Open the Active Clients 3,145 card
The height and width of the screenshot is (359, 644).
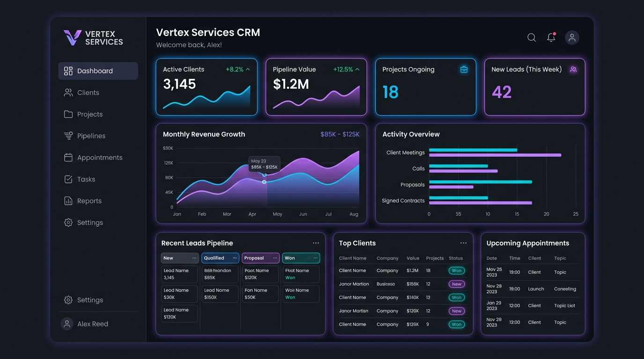coord(206,87)
